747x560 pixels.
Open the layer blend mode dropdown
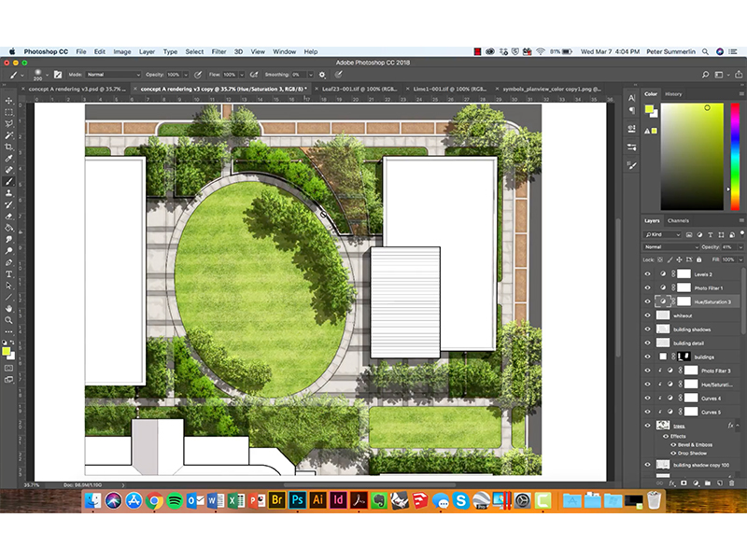tap(669, 246)
